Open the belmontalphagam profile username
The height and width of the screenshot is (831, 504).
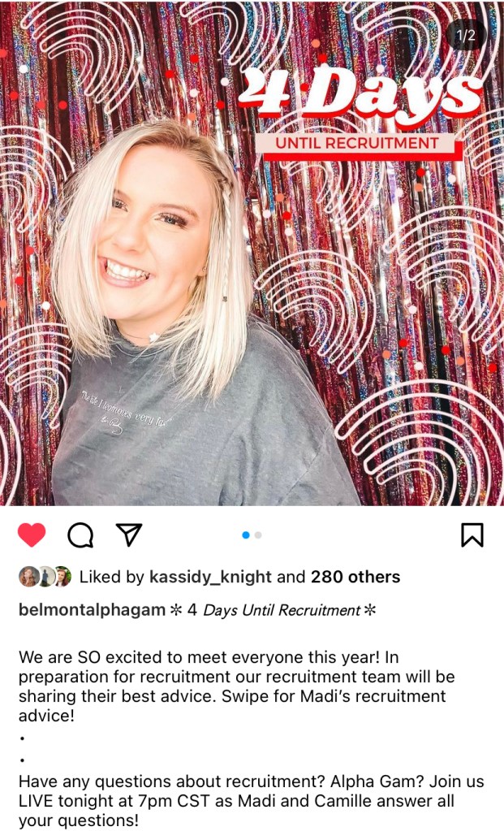93,610
